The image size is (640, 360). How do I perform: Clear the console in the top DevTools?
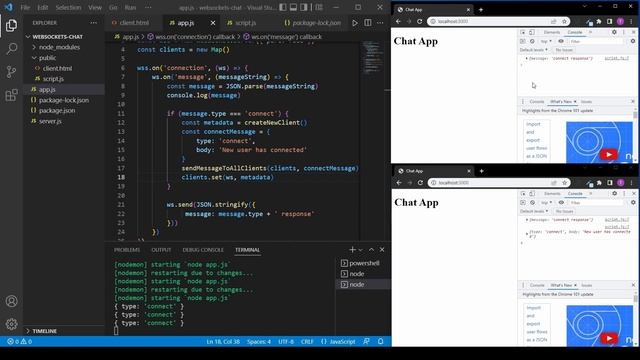532,41
